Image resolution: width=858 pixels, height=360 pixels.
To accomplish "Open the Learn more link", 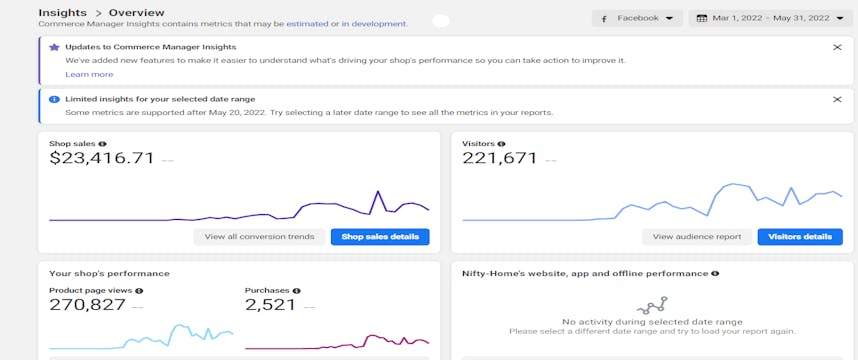I will tap(89, 74).
